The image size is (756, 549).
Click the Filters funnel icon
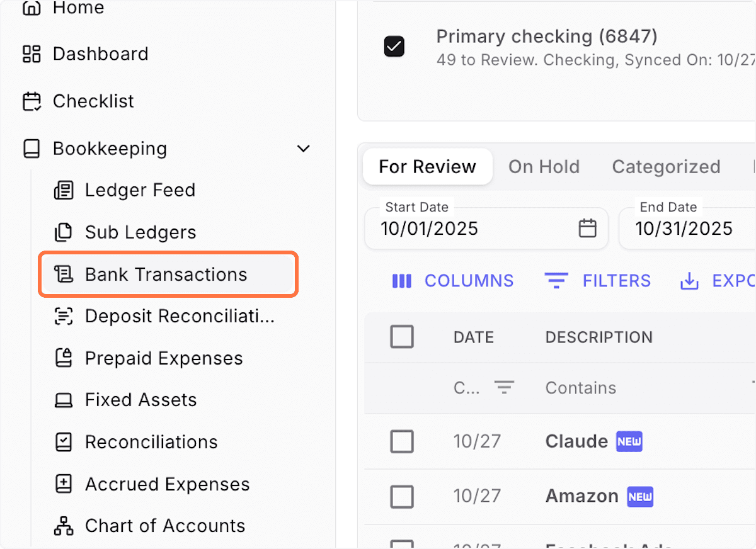(x=557, y=281)
